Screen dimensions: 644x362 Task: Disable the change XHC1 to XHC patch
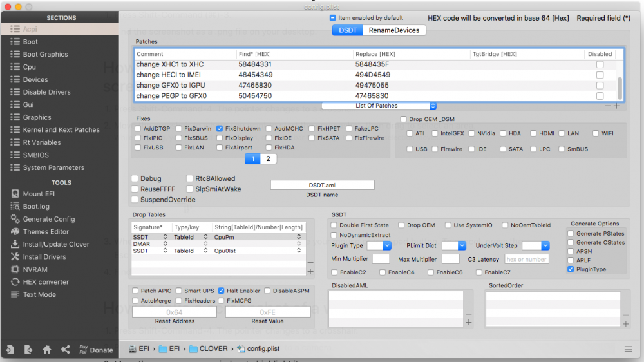(x=600, y=64)
